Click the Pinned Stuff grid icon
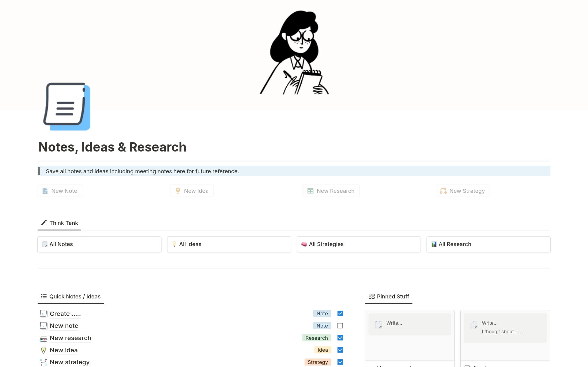 371,296
